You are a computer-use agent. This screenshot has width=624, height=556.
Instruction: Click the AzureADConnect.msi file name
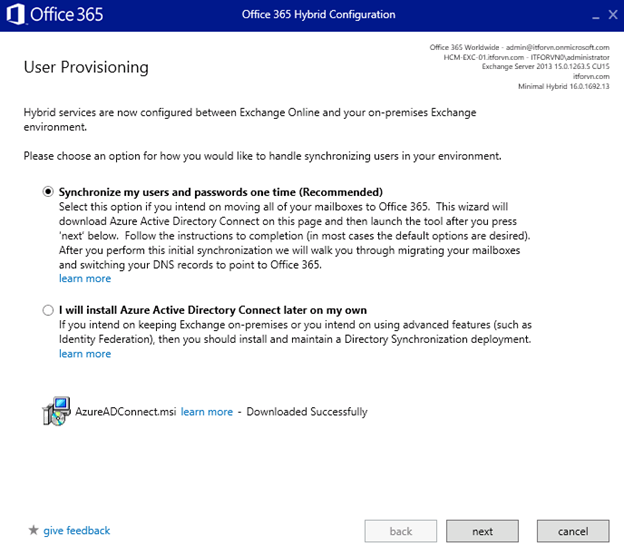126,412
